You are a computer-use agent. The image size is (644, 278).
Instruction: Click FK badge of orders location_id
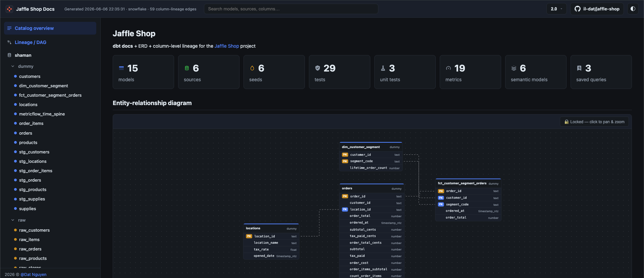tap(345, 210)
